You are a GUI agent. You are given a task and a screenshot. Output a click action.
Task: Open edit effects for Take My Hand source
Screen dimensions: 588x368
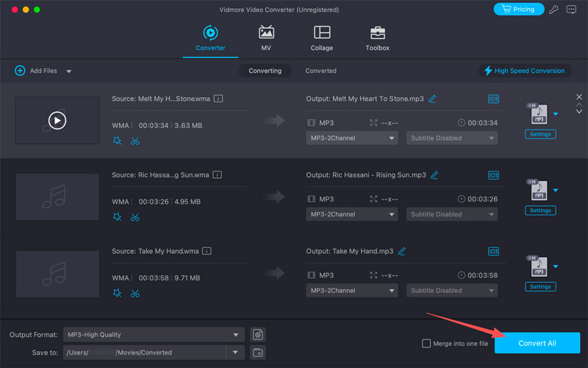click(x=118, y=293)
